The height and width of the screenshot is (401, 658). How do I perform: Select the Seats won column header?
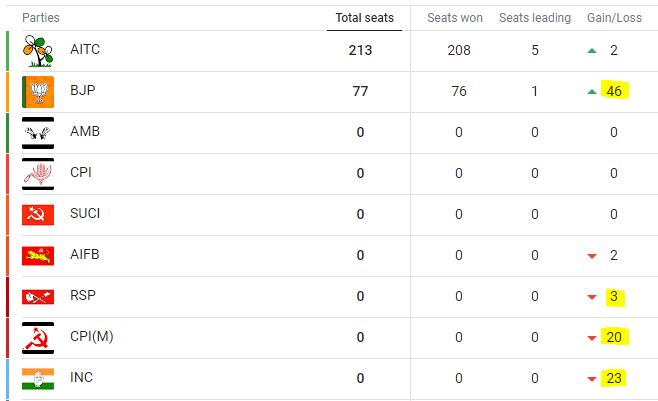[458, 18]
